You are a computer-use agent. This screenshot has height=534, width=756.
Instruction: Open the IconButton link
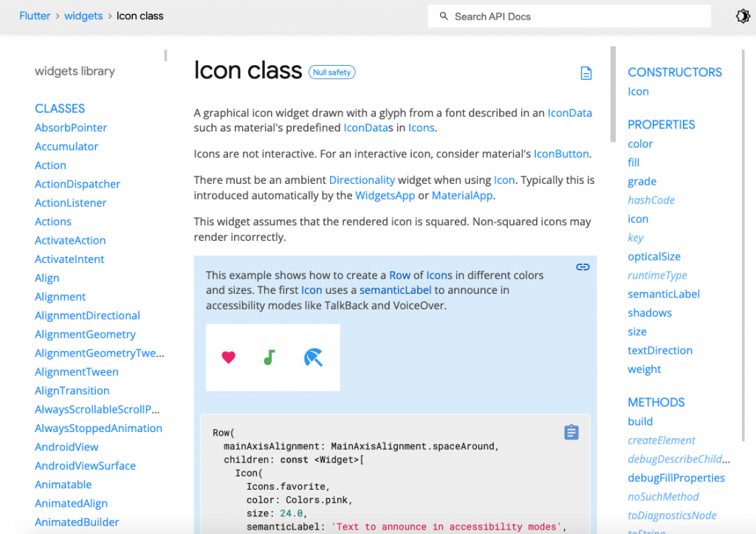coord(561,154)
